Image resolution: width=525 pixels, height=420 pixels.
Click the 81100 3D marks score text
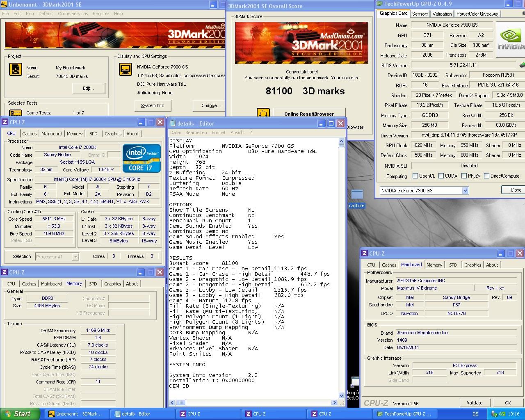click(305, 91)
